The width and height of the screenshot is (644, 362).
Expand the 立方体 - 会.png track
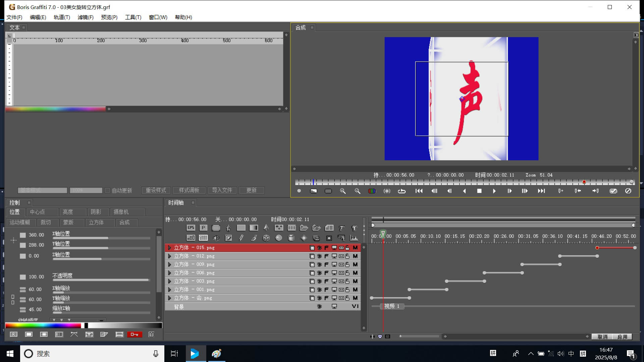click(169, 298)
